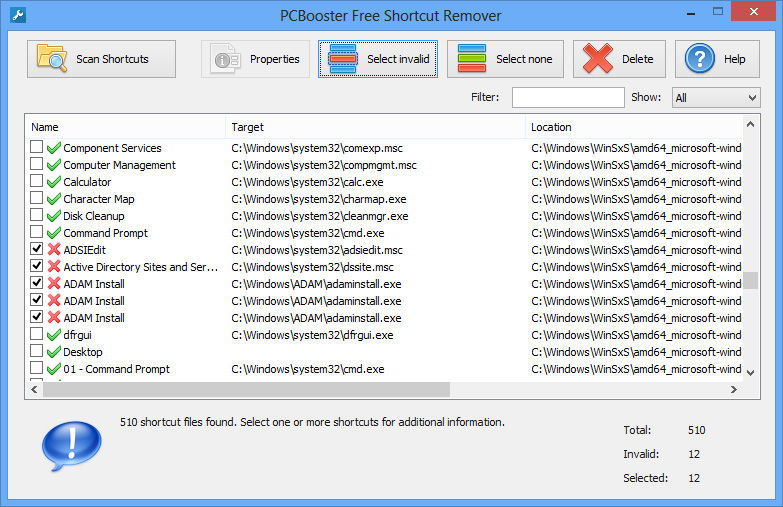Check the 01 - Command Prompt checkbox
The width and height of the screenshot is (783, 507).
coord(36,367)
